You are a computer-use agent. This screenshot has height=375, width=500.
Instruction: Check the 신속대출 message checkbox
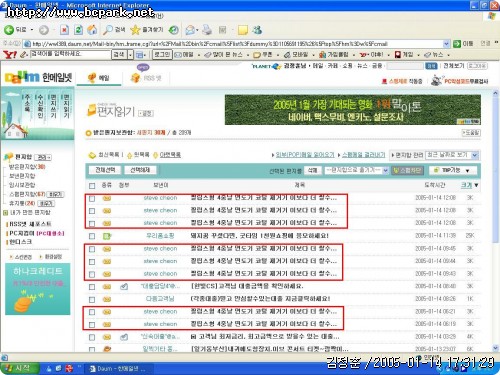click(x=92, y=337)
